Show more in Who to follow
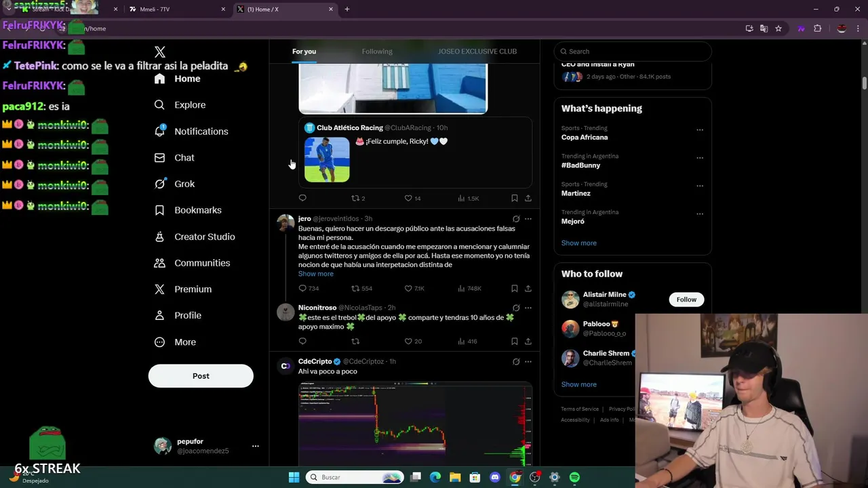Viewport: 868px width, 488px height. pyautogui.click(x=579, y=384)
